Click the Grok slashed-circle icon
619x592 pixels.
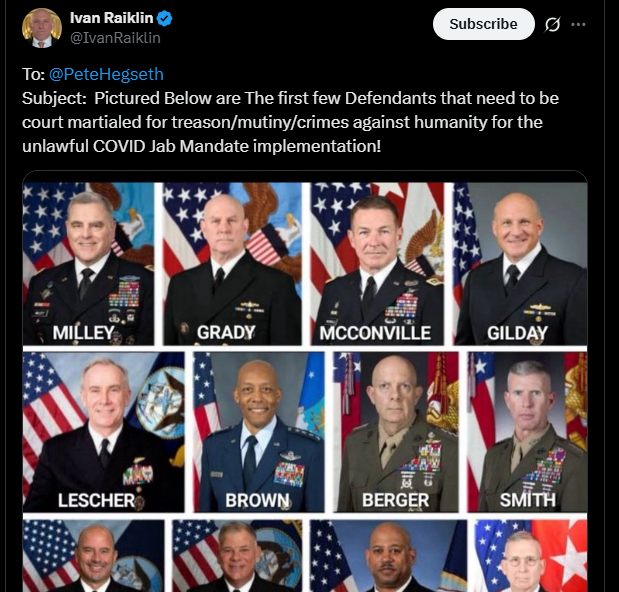pos(552,24)
